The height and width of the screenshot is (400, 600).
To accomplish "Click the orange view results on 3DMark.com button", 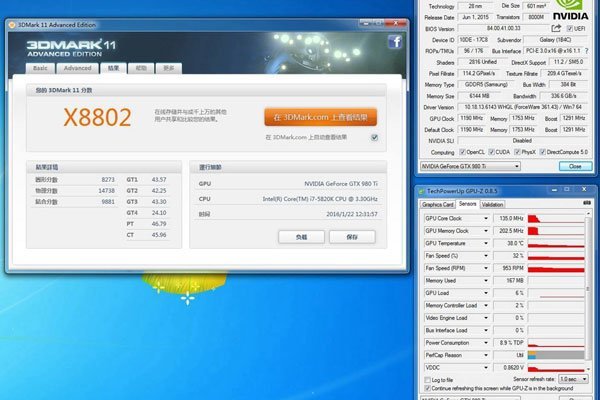I will [x=320, y=117].
